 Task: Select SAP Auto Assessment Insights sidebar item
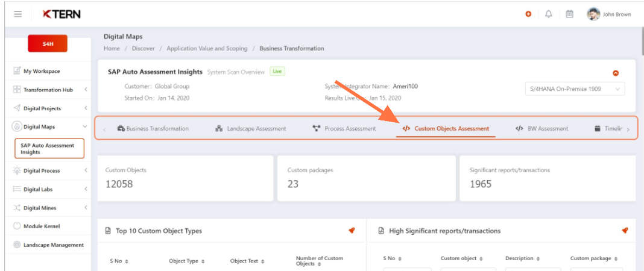pyautogui.click(x=49, y=148)
